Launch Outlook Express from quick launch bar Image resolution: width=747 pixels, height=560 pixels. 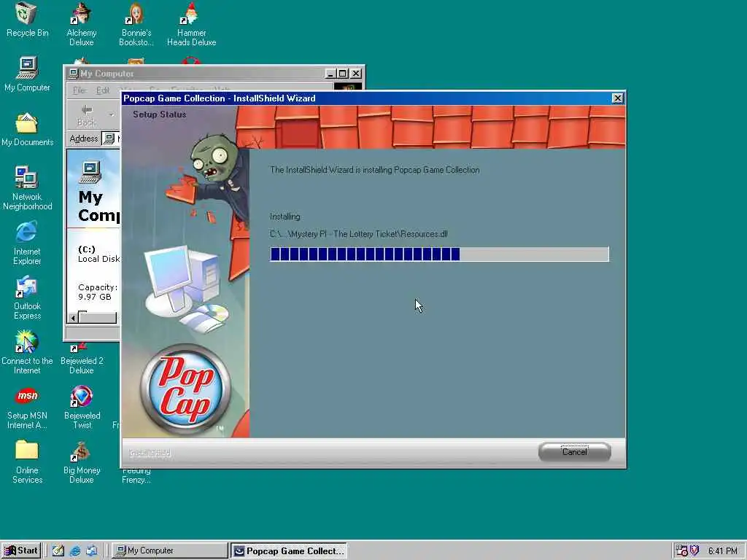[91, 551]
